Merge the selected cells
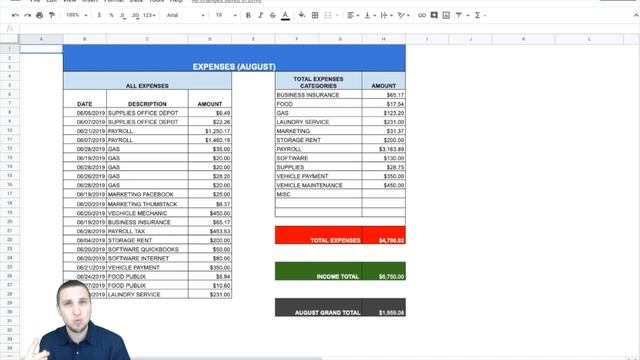Screen dimensions: 640x360 (x=328, y=15)
